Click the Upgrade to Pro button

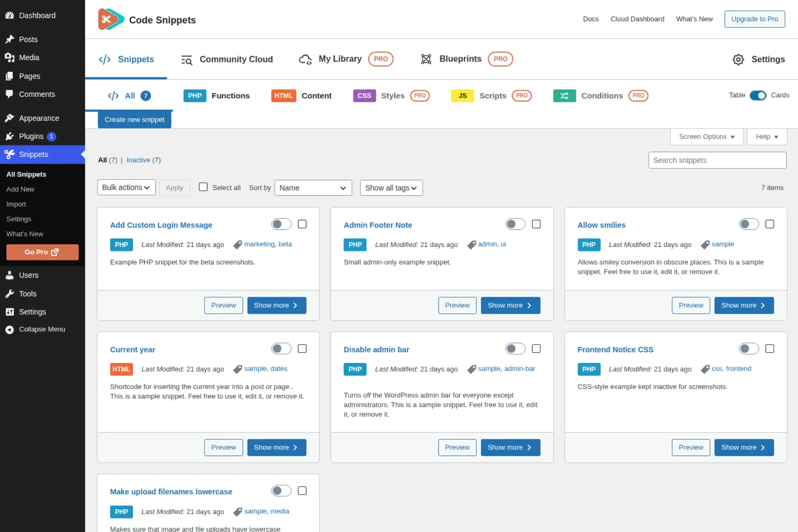pyautogui.click(x=754, y=19)
